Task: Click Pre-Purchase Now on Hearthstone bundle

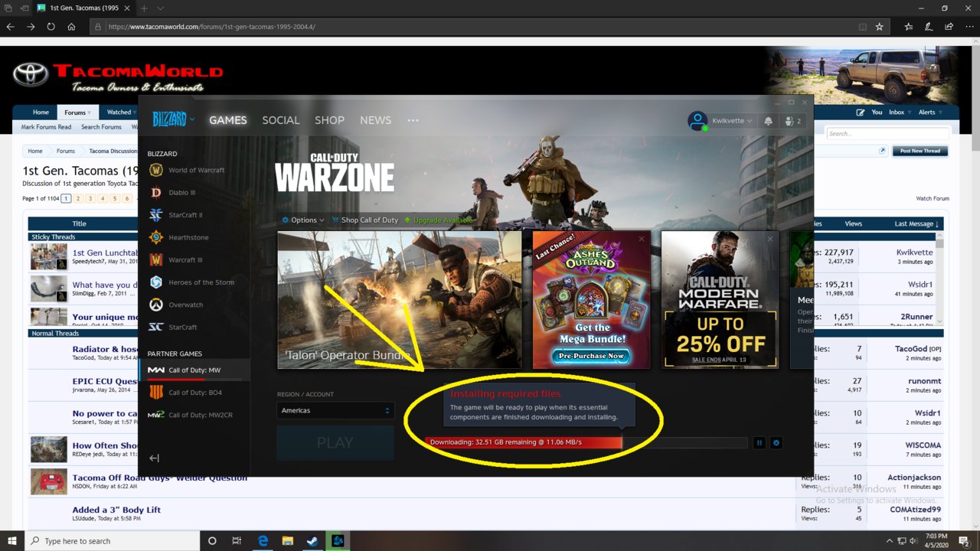Action: click(x=590, y=356)
